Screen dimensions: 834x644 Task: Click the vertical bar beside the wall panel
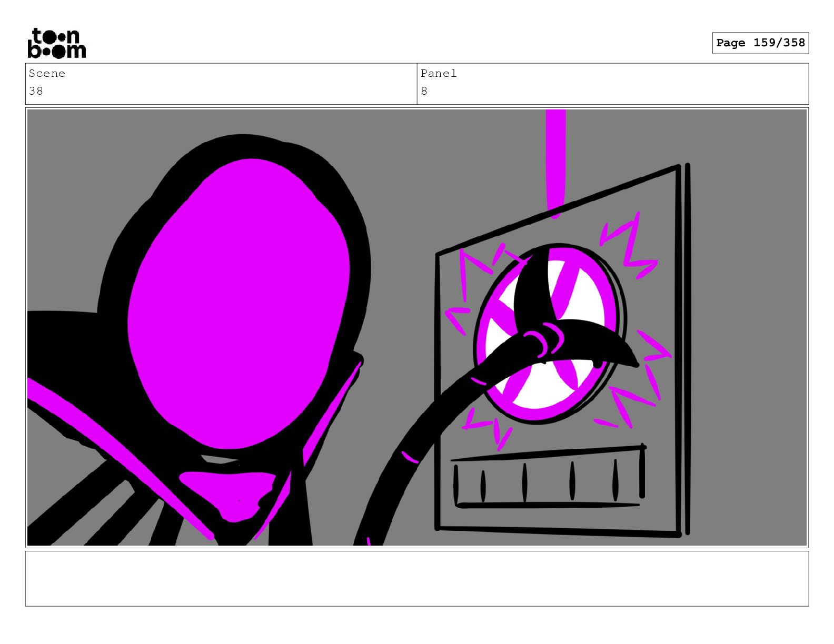[688, 348]
